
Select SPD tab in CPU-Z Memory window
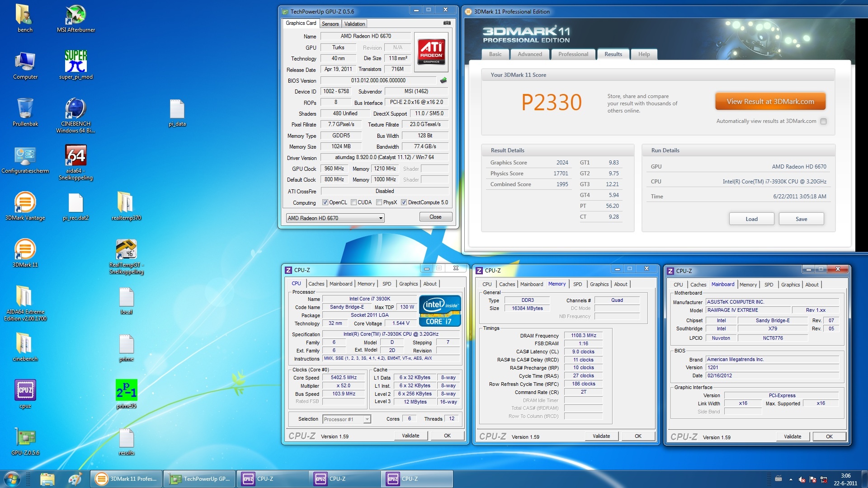(577, 284)
